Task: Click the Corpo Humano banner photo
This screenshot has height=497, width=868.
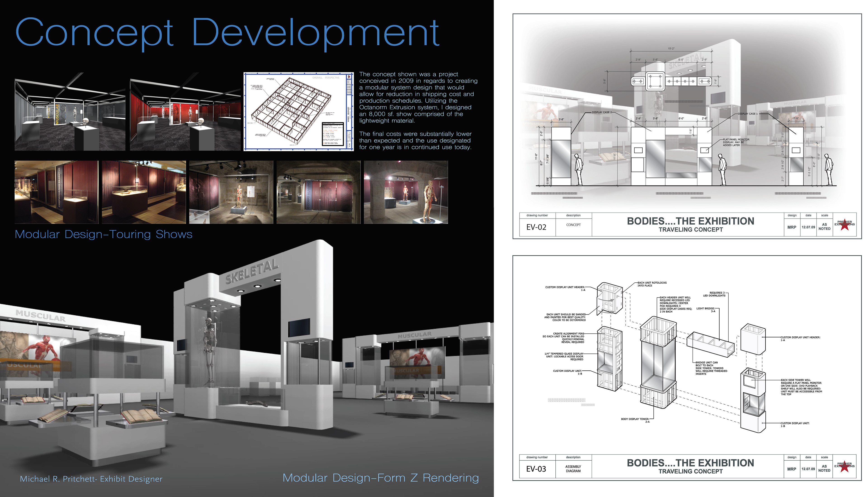Action: (x=318, y=192)
